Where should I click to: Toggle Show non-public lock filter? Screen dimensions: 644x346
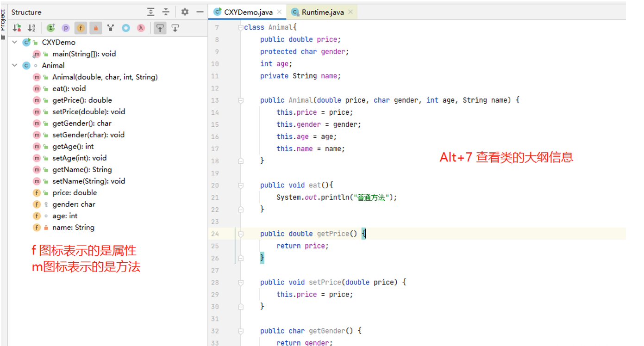pyautogui.click(x=95, y=28)
